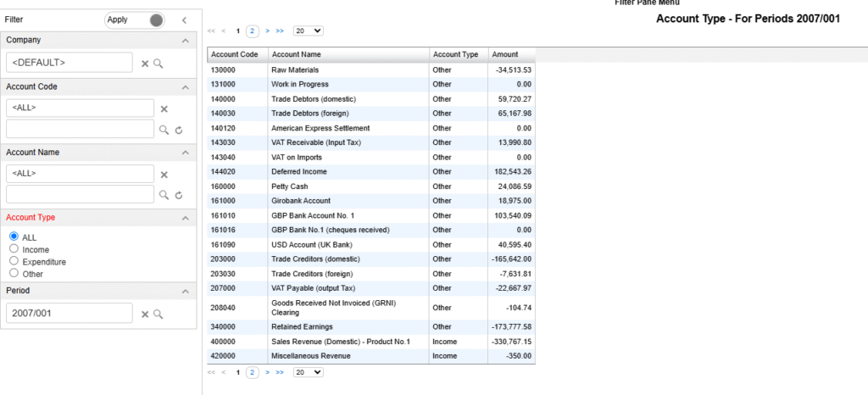868x395 pixels.
Task: Toggle the Apply filter switch
Action: [135, 20]
